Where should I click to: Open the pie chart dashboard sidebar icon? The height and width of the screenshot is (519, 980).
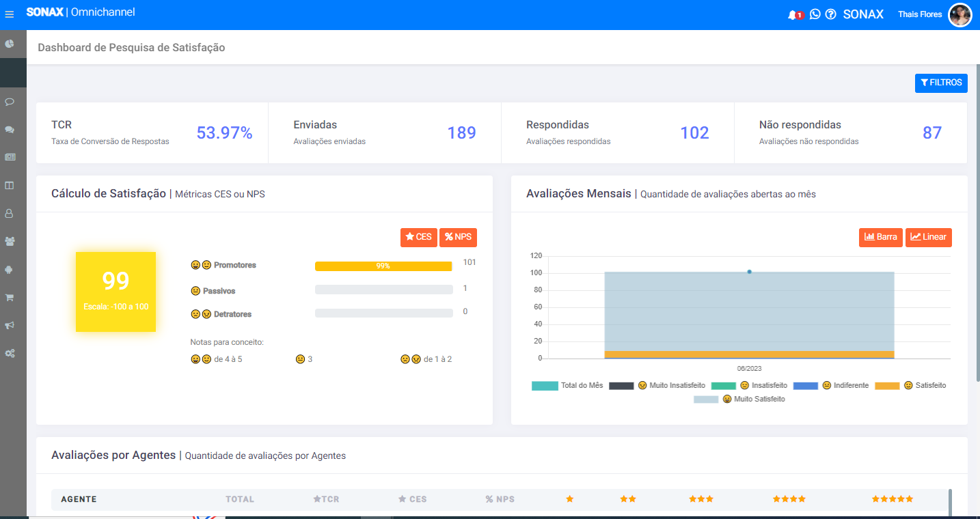click(10, 44)
